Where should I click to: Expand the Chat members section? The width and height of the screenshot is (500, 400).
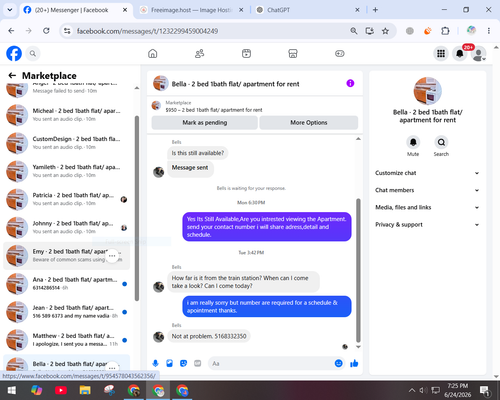pyautogui.click(x=427, y=190)
